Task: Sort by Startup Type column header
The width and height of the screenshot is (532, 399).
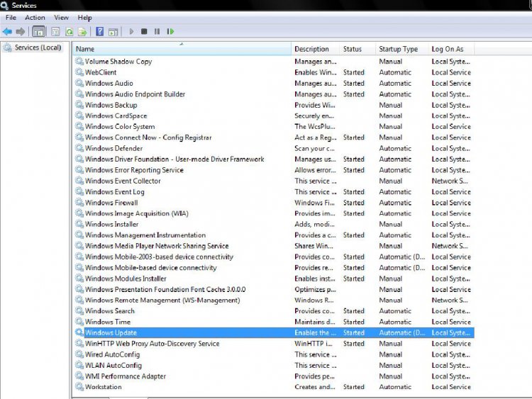Action: coord(402,49)
